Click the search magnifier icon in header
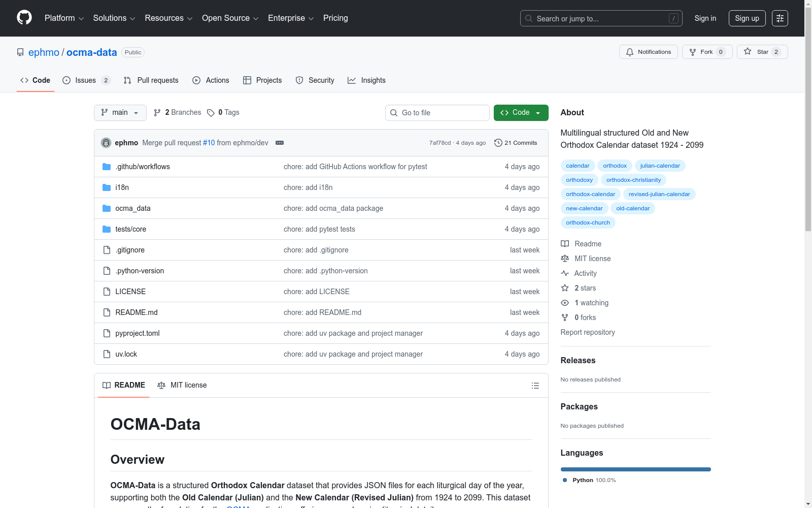 click(x=529, y=18)
